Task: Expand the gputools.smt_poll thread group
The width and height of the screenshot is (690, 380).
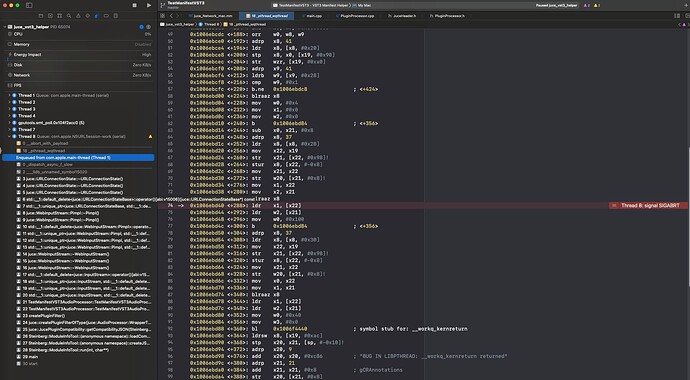Action: coord(9,123)
